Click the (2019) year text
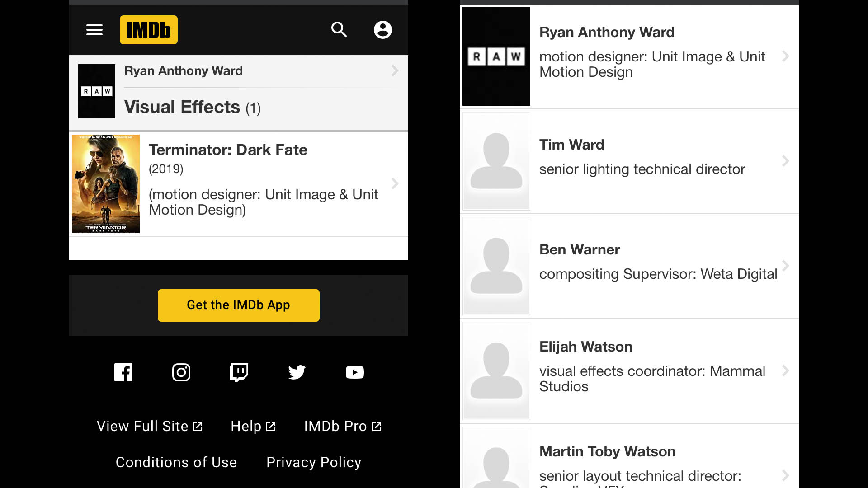The height and width of the screenshot is (488, 868). point(166,169)
